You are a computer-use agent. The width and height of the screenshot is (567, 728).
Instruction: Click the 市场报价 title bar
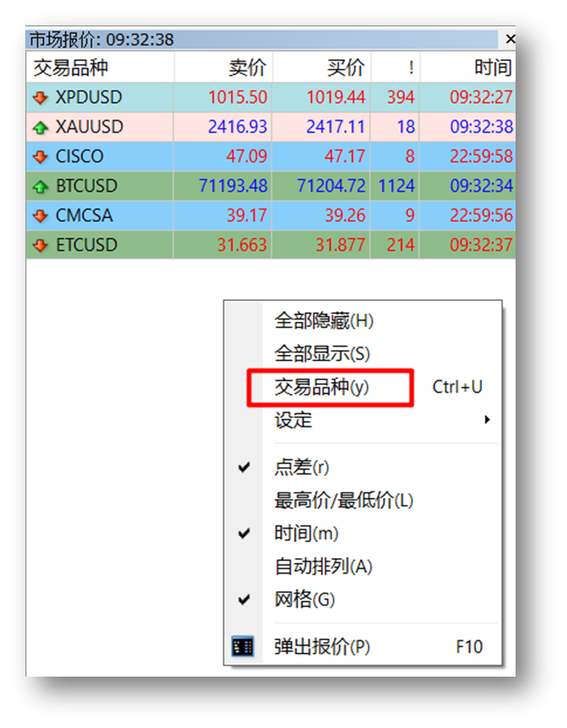tap(263, 40)
